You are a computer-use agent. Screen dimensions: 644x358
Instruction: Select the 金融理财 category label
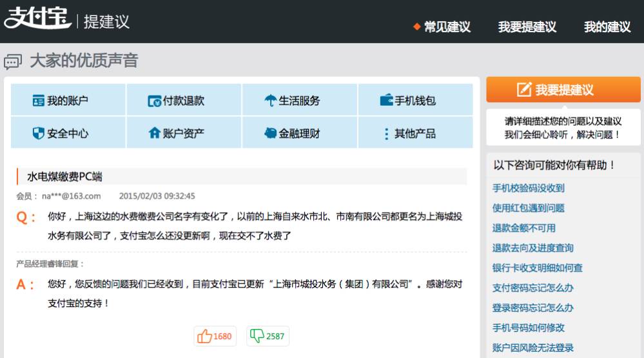tap(299, 133)
